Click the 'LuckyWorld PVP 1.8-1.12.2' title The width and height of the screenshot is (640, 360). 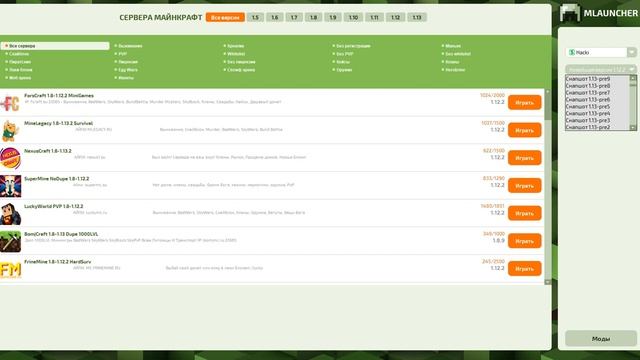(x=53, y=207)
